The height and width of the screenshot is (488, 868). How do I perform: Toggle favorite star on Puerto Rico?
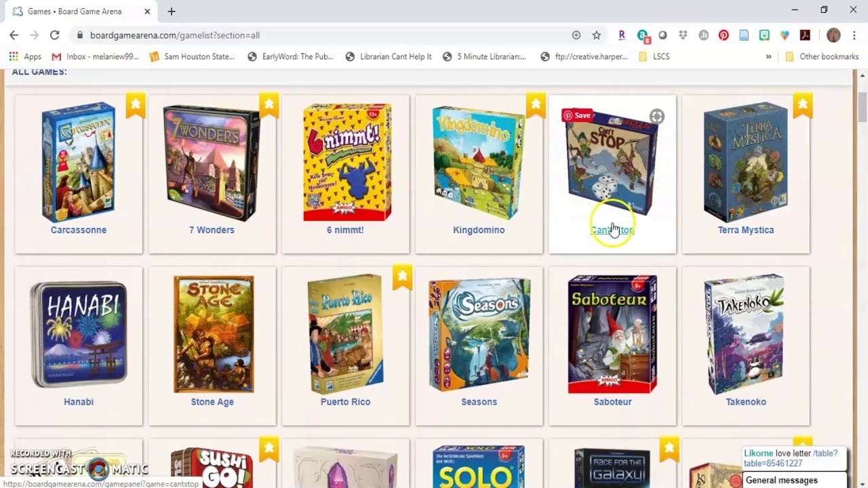coord(403,277)
